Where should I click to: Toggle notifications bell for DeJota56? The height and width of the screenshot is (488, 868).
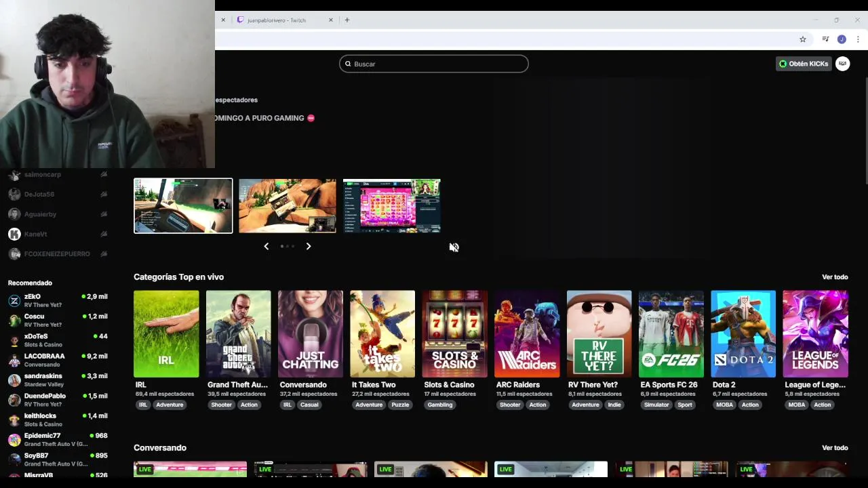point(104,195)
